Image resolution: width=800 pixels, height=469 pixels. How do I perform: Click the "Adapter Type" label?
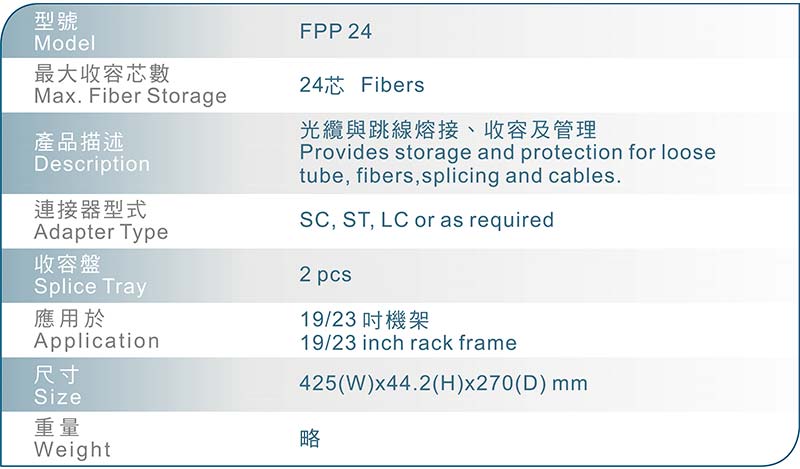(x=101, y=233)
